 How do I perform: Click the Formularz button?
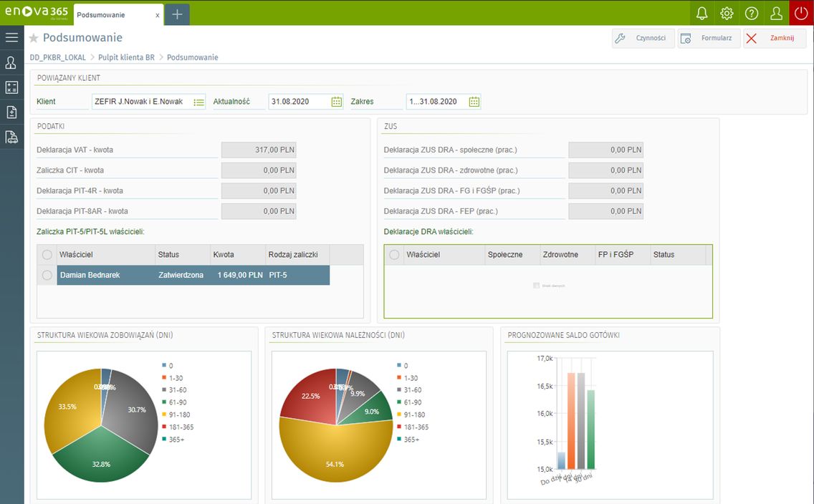[x=709, y=38]
